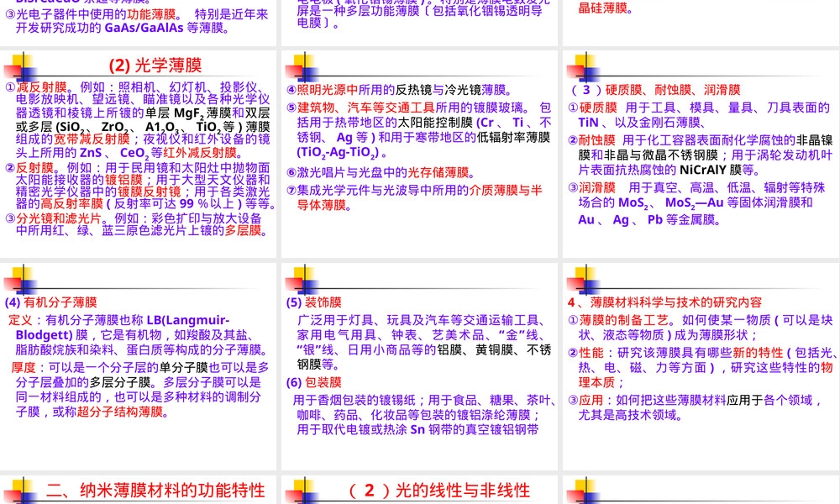
Task: Click the heading (3) 硬质膜、耐蚀膜、润滑膜
Action: 656,90
